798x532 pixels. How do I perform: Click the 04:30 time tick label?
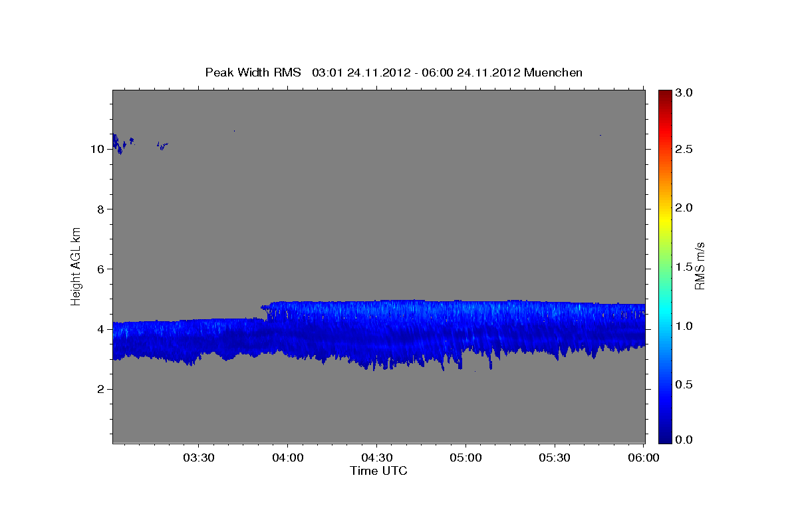pos(376,458)
